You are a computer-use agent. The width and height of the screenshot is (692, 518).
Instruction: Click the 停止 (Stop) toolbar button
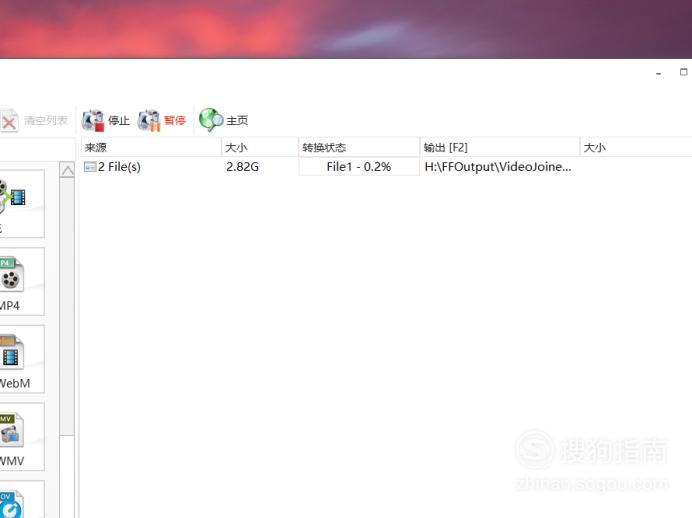click(x=105, y=120)
